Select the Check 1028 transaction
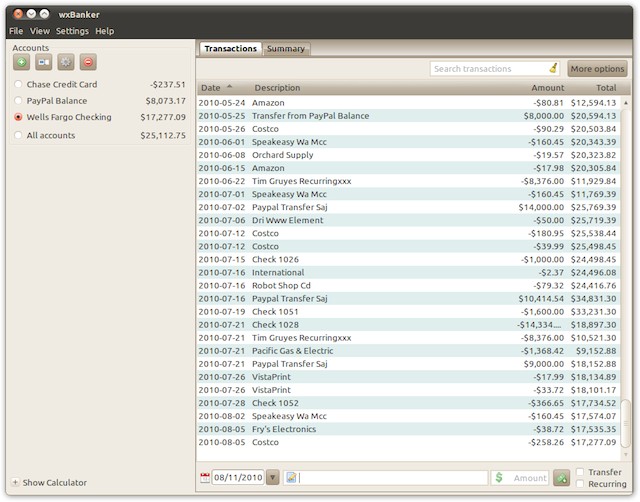The height and width of the screenshot is (502, 640). 408,325
